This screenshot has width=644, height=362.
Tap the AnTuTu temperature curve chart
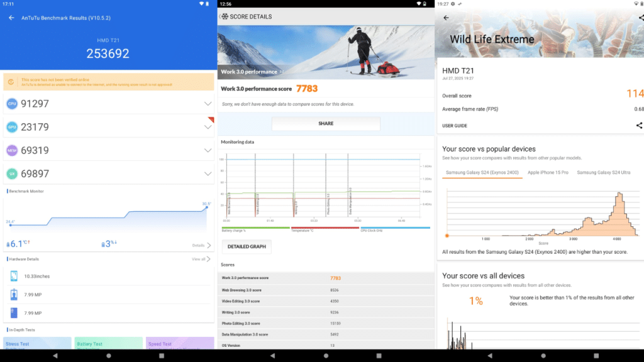coord(108,217)
